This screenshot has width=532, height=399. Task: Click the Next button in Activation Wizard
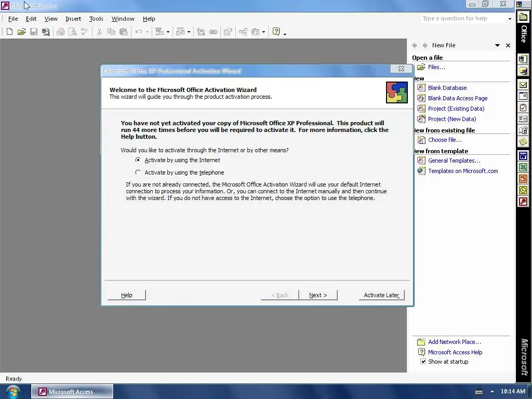pyautogui.click(x=318, y=295)
